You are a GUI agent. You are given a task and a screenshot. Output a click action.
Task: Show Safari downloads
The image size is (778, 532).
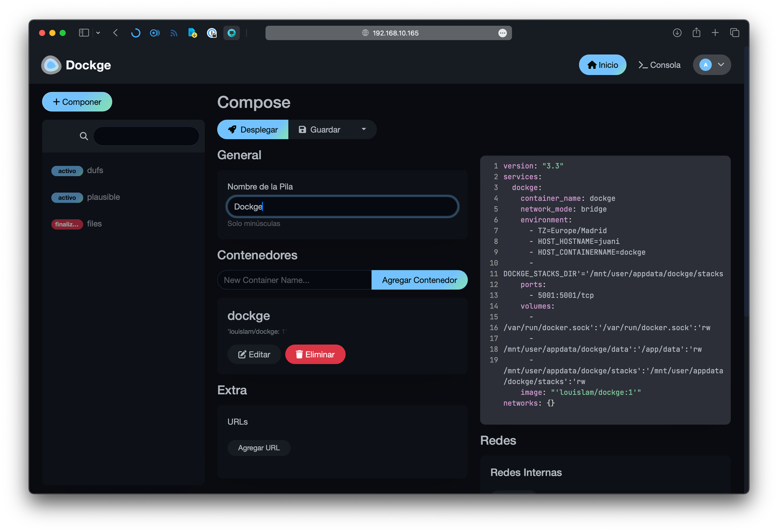point(677,33)
